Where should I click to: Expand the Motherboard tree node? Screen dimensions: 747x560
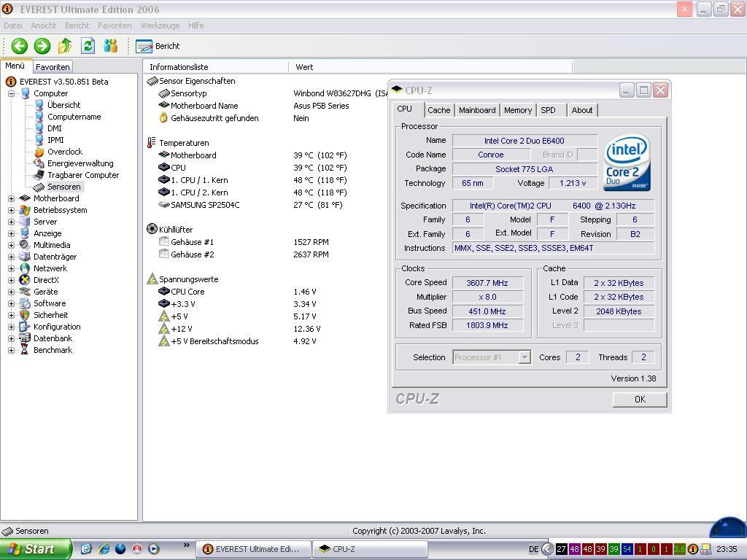click(x=11, y=198)
